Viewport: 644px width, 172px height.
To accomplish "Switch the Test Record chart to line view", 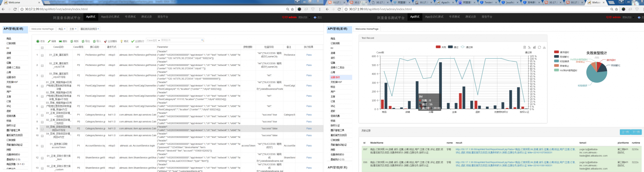I will 529,47.
